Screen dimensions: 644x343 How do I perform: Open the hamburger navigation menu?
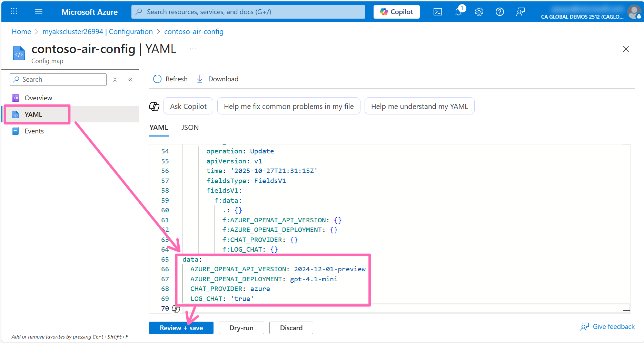[39, 12]
